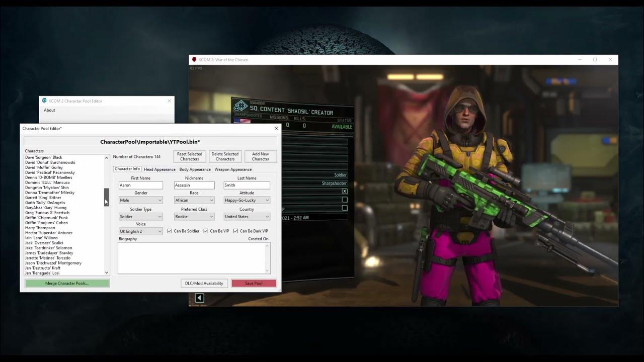Select Jen 'Renegade' Losi in the list
This screenshot has width=644, height=362.
tap(42, 273)
